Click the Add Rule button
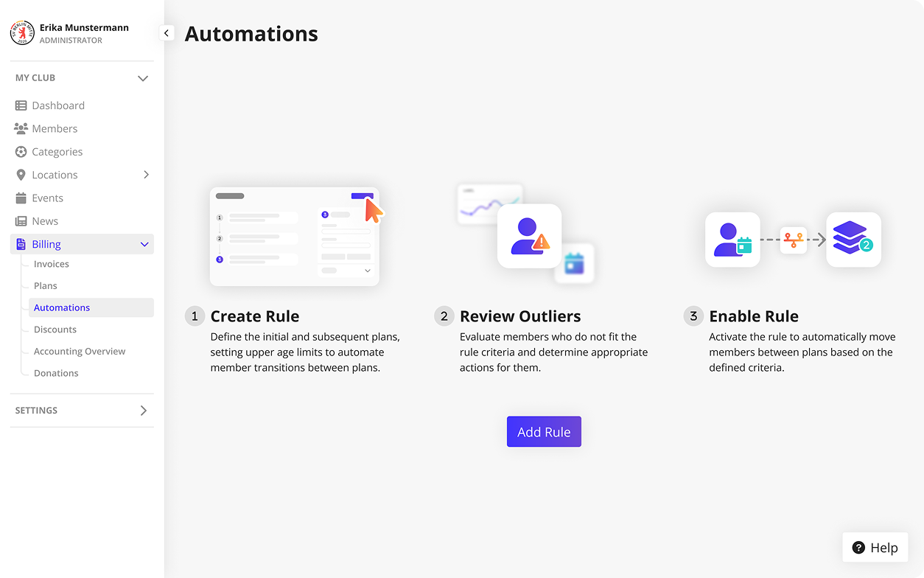This screenshot has width=924, height=578. pos(544,432)
